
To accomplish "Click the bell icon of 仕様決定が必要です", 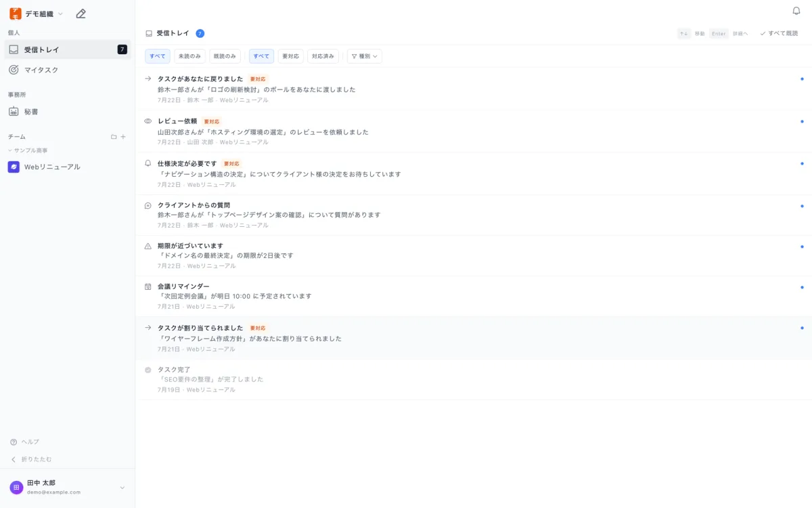I will [x=148, y=163].
